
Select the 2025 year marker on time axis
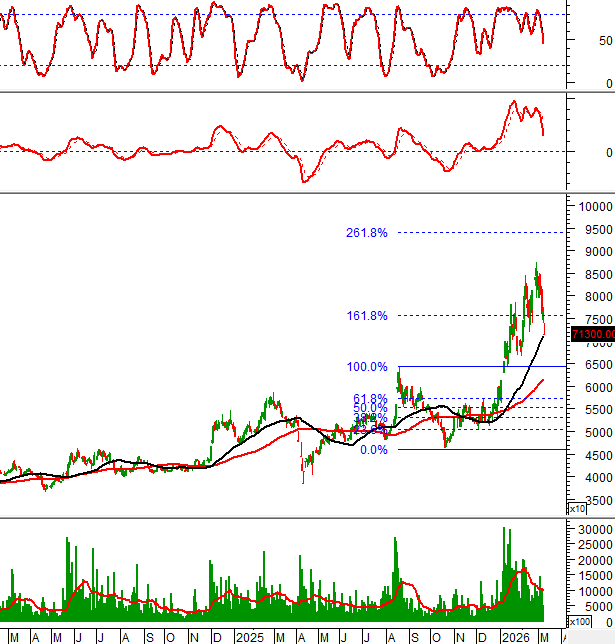coord(249,637)
